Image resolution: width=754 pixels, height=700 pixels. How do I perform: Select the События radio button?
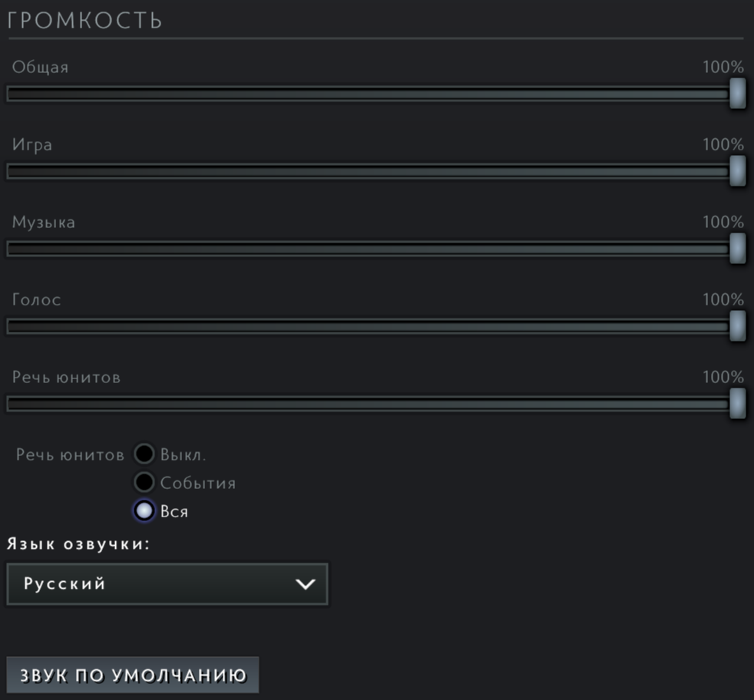click(x=144, y=483)
